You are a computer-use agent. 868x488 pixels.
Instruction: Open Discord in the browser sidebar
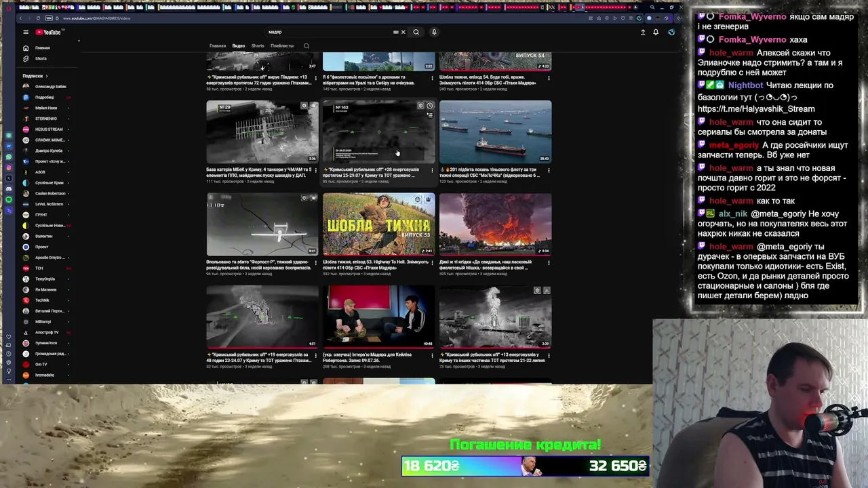point(9,188)
